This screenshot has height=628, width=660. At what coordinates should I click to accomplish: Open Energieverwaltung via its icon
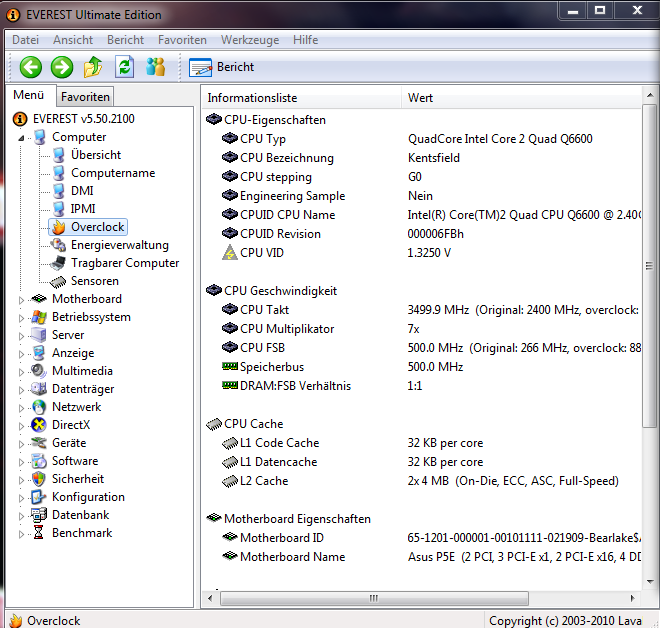click(x=58, y=245)
